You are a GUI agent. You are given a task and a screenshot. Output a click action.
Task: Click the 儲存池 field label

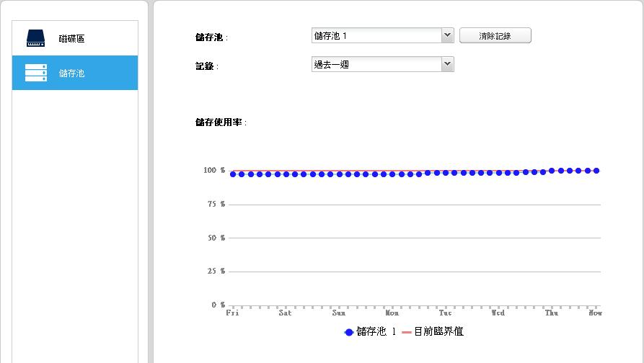(x=211, y=37)
